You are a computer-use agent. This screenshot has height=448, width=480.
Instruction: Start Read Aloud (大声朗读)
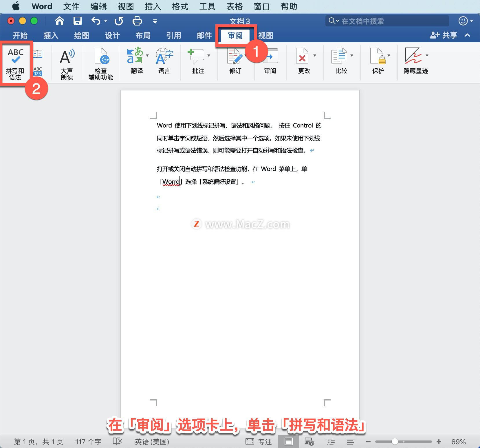click(67, 64)
